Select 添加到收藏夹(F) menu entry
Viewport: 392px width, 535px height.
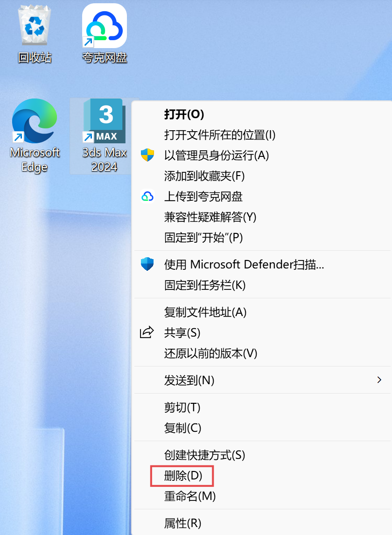click(x=204, y=176)
